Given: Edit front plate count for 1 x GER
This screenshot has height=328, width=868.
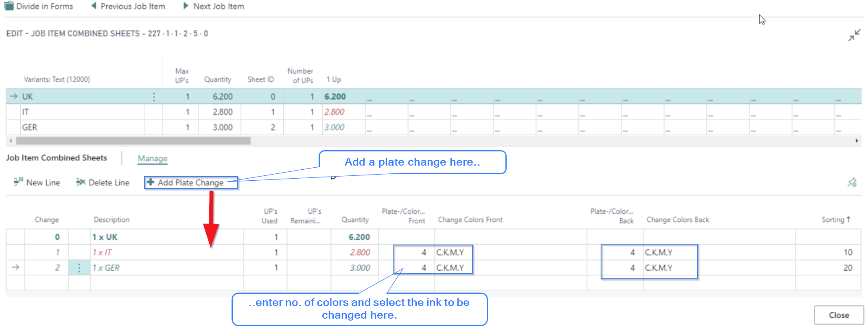Looking at the screenshot, I should tap(407, 268).
